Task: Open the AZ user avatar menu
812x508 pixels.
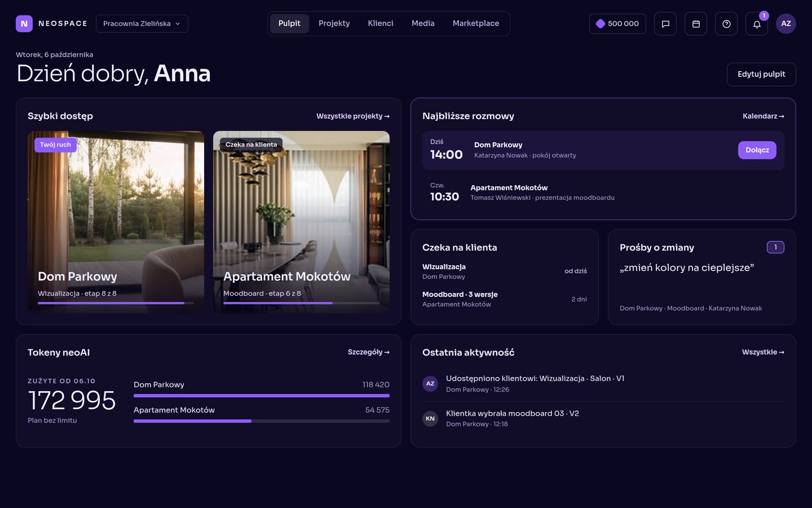Action: tap(786, 24)
